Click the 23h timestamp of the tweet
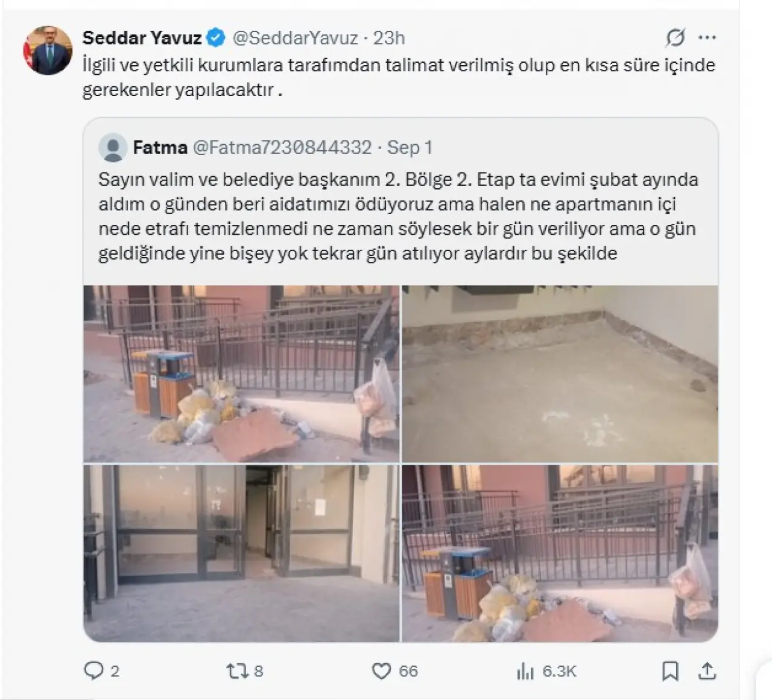Image resolution: width=772 pixels, height=700 pixels. pos(389,38)
